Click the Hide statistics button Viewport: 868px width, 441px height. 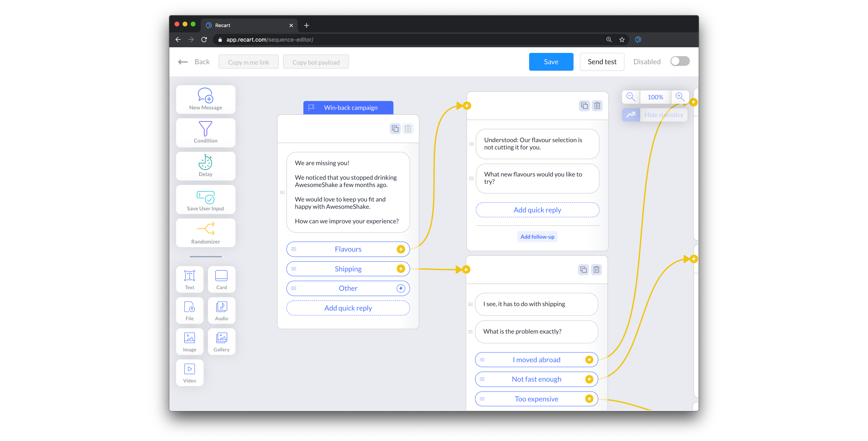[654, 115]
